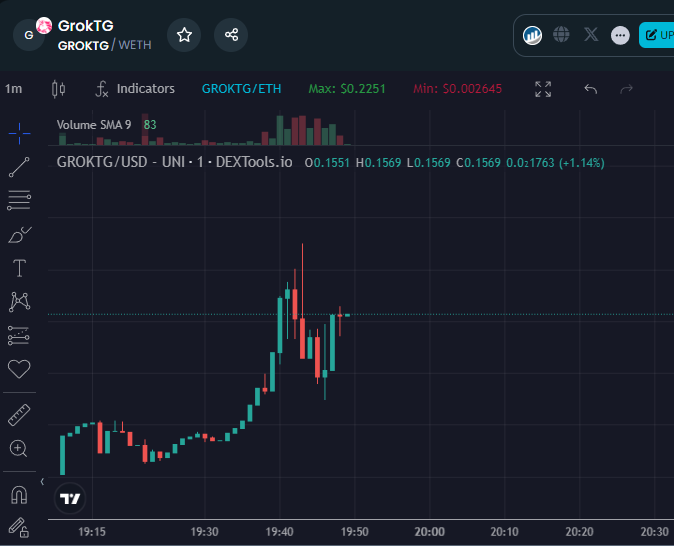674x546 pixels.
Task: Open the Indicators menu
Action: click(x=135, y=89)
